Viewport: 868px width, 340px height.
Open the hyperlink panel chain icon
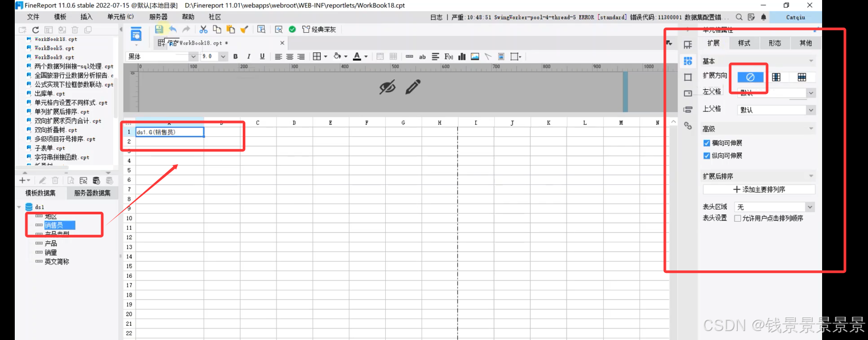point(688,126)
